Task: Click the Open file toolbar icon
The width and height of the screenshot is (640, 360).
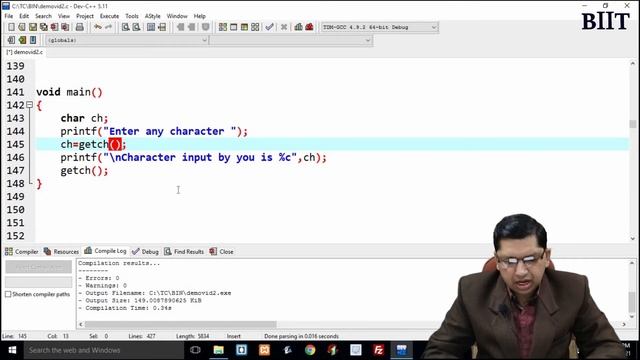Action: (22, 27)
